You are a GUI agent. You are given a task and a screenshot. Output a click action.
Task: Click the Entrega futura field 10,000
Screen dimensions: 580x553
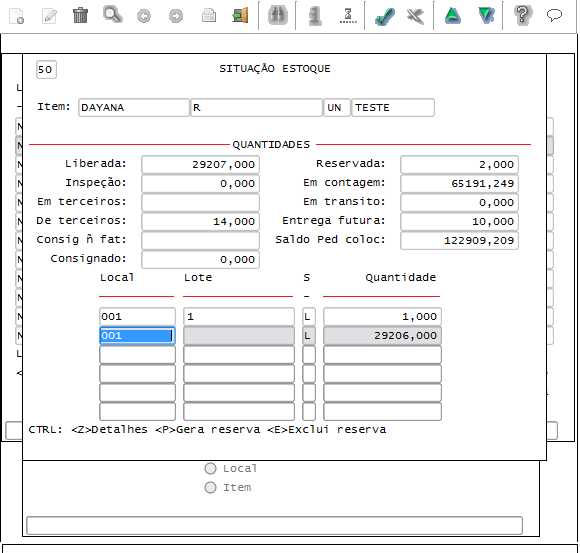point(459,222)
